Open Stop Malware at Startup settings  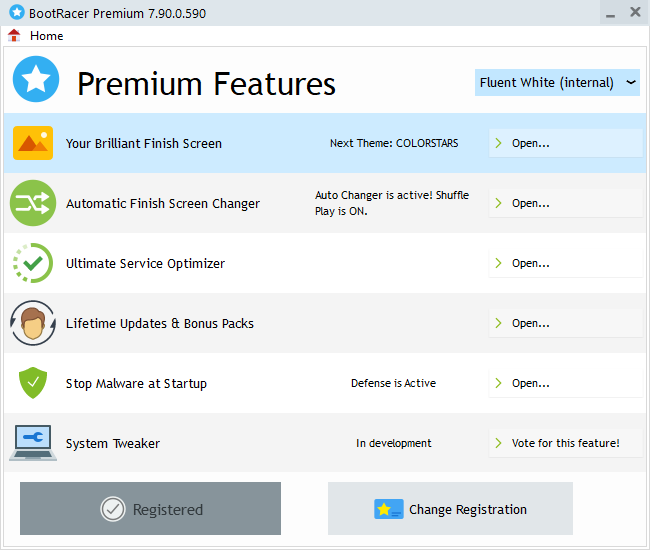coord(565,383)
